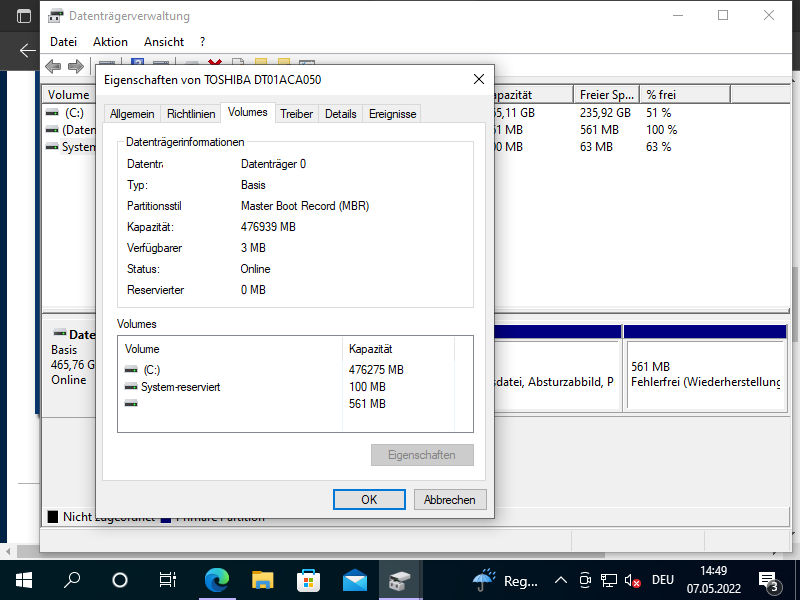800x600 pixels.
Task: Click the 476939 MB Kapazität value
Action: click(268, 227)
